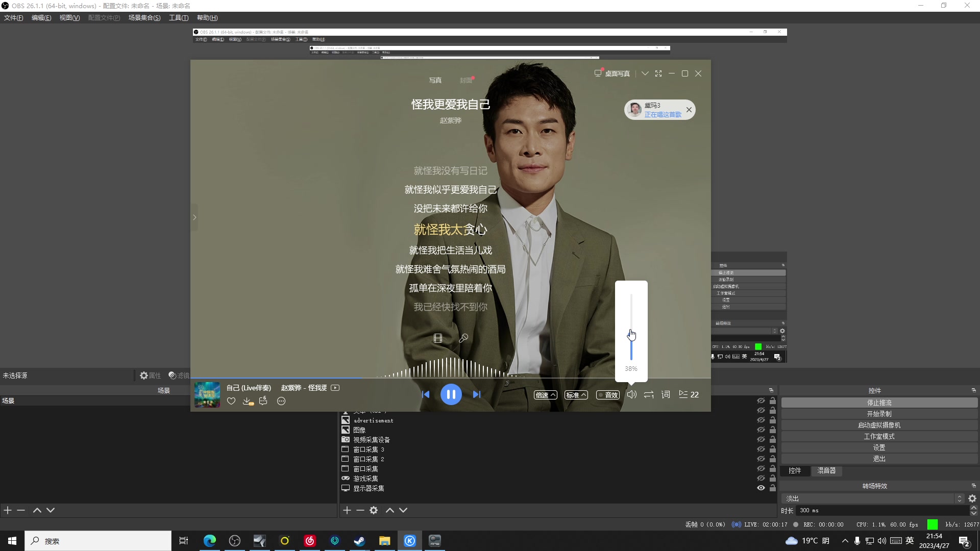Dismiss the 黛玛3 notification popup
Image resolution: width=980 pixels, height=551 pixels.
click(689, 110)
